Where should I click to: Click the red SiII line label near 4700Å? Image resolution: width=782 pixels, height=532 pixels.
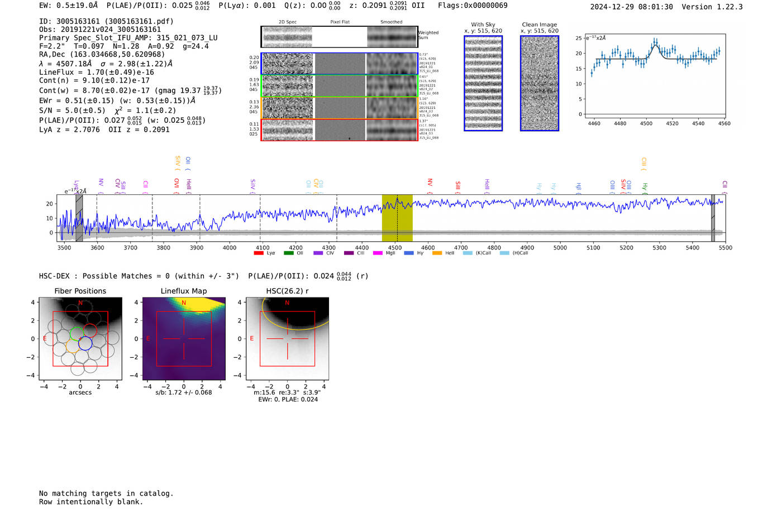pyautogui.click(x=457, y=187)
